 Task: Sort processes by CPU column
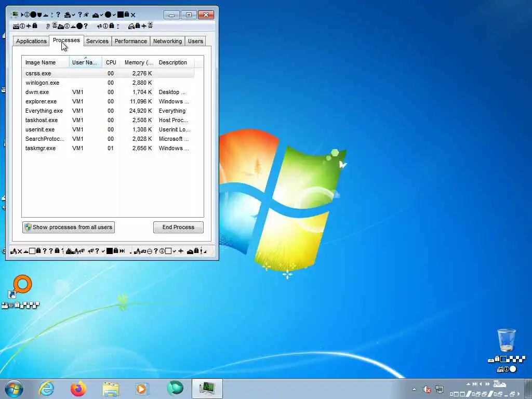tap(111, 62)
